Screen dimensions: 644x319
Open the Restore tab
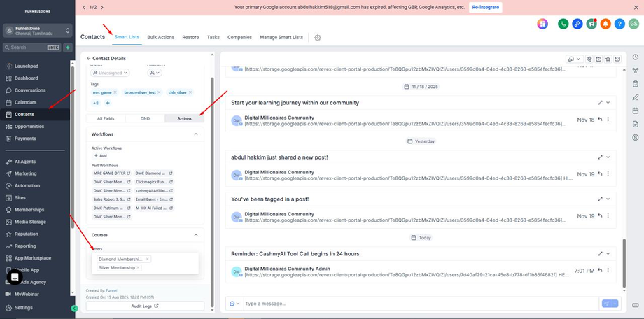[x=190, y=37]
